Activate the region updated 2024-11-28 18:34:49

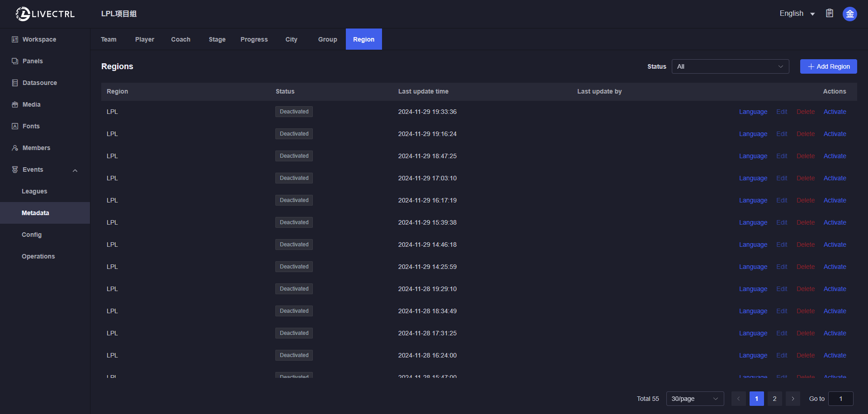[x=835, y=311]
